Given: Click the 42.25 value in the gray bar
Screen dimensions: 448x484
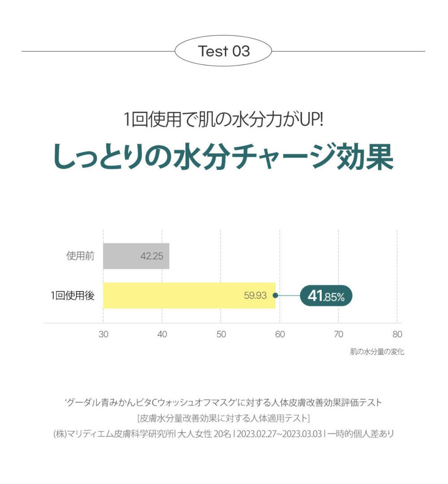Looking at the screenshot, I should 152,256.
